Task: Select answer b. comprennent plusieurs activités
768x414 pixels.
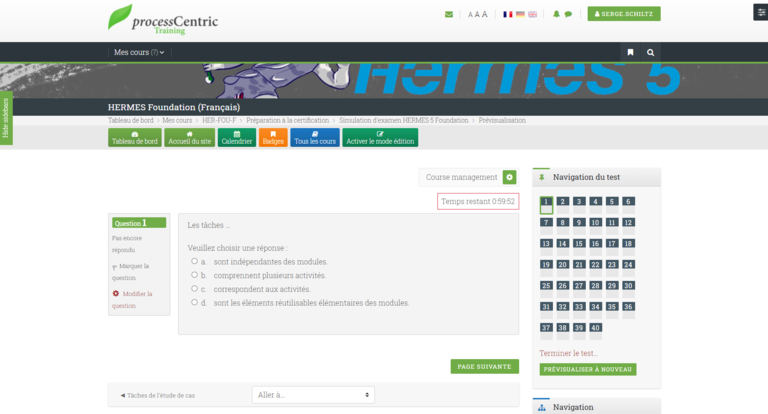Action: [x=194, y=275]
